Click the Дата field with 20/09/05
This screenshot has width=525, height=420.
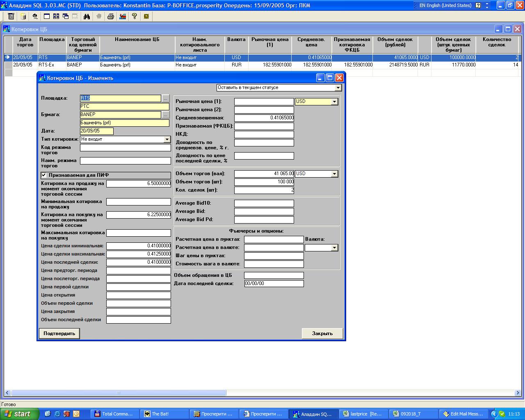97,131
